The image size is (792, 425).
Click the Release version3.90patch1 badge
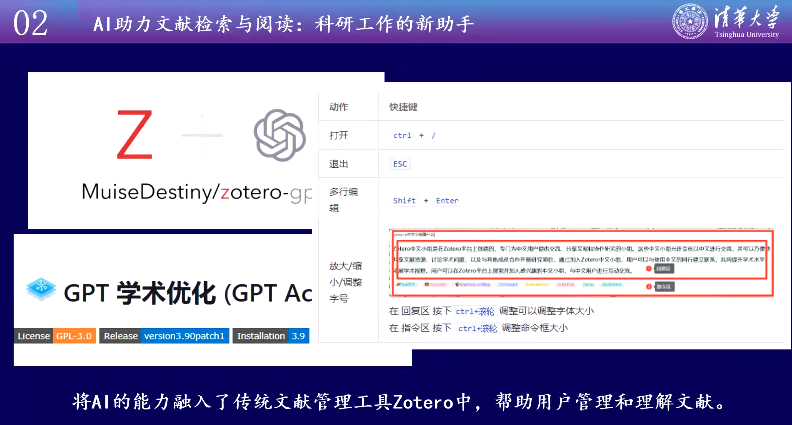(164, 336)
